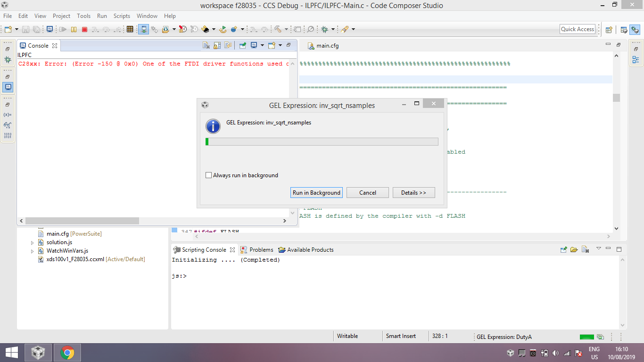Expand the WatchWinVars.js tree node
This screenshot has width=644, height=362.
pyautogui.click(x=33, y=251)
